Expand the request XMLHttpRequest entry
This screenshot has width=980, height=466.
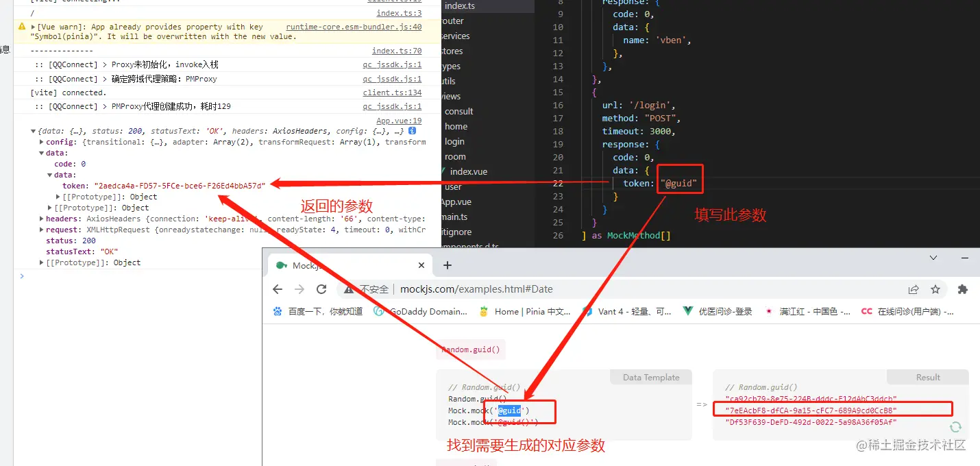pos(42,230)
